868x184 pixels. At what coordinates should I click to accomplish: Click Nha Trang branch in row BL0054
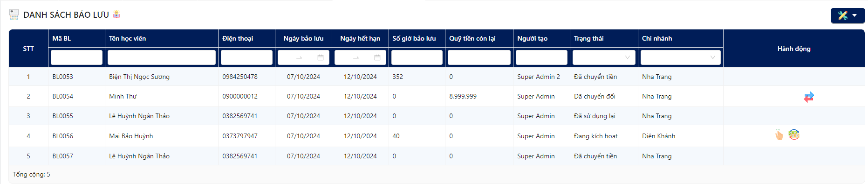(657, 96)
